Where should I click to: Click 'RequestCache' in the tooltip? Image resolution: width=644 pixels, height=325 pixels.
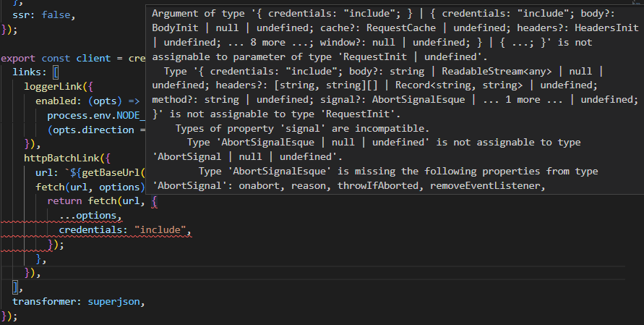pos(401,28)
